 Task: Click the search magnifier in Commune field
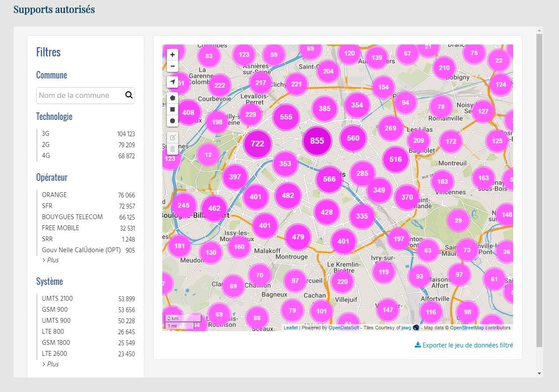(x=129, y=95)
